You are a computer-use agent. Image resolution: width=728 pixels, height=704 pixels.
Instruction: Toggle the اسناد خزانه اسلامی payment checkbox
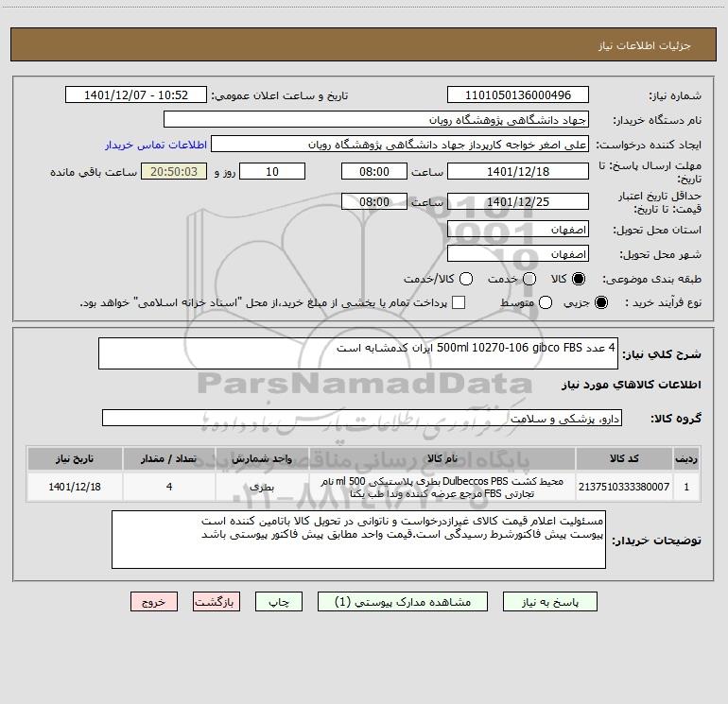(x=459, y=302)
